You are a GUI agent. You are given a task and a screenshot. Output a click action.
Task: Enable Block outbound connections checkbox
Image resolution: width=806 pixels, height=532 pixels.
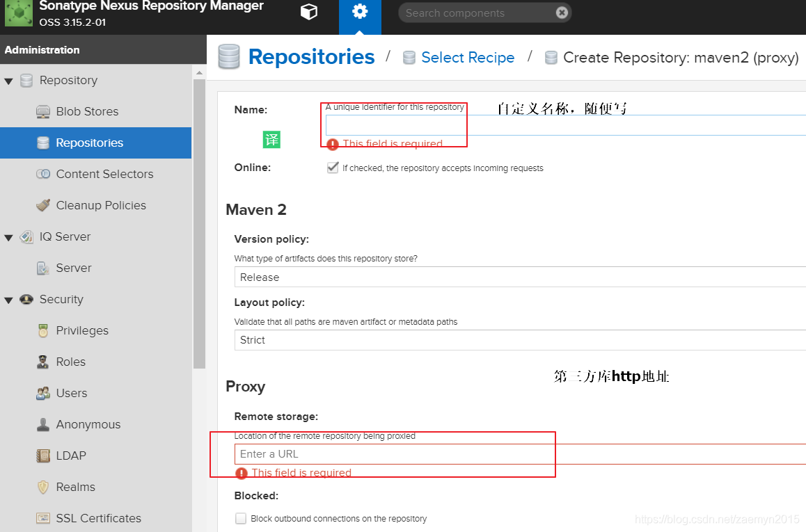pyautogui.click(x=241, y=519)
